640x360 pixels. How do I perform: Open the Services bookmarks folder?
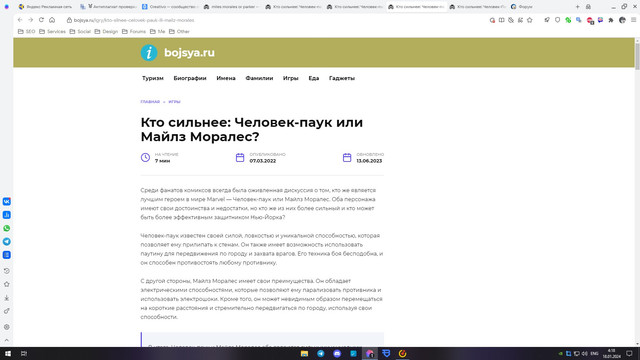(x=52, y=31)
